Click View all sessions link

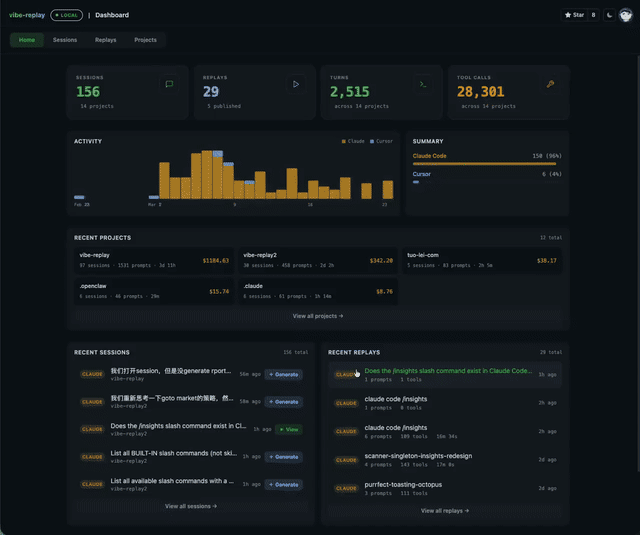coord(191,506)
